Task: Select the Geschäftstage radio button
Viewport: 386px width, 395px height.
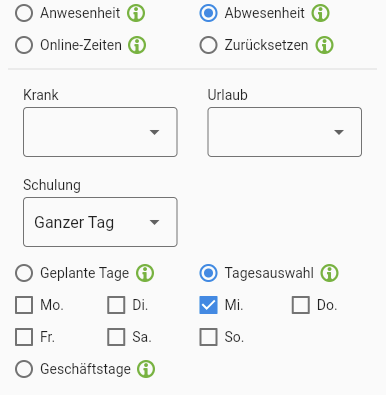Action: pyautogui.click(x=24, y=369)
